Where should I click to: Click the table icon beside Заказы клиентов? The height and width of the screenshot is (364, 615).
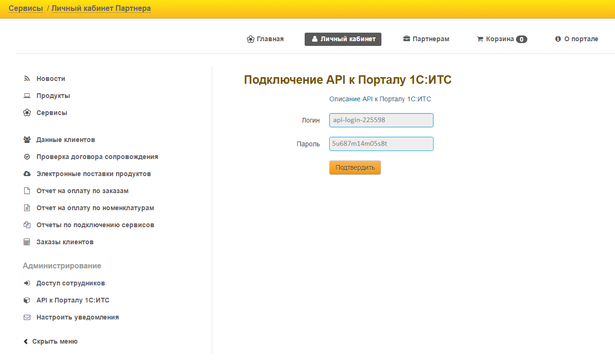(x=27, y=242)
